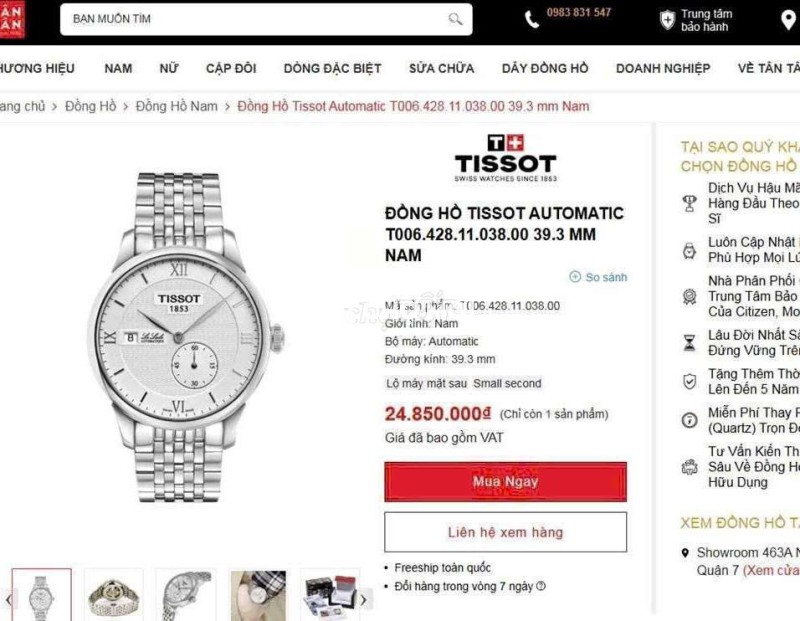Select the watch box set thumbnail
Screen dimensions: 800x621
click(330, 595)
